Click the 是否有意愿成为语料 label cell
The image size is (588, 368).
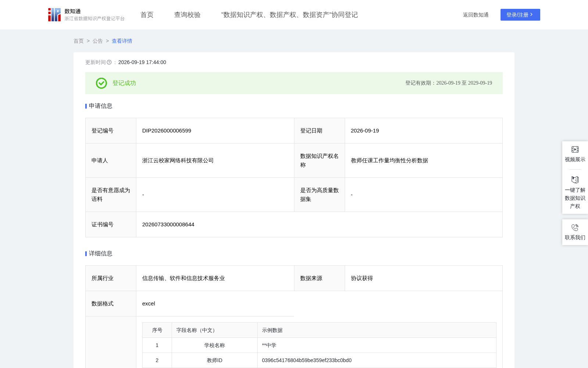click(x=111, y=195)
